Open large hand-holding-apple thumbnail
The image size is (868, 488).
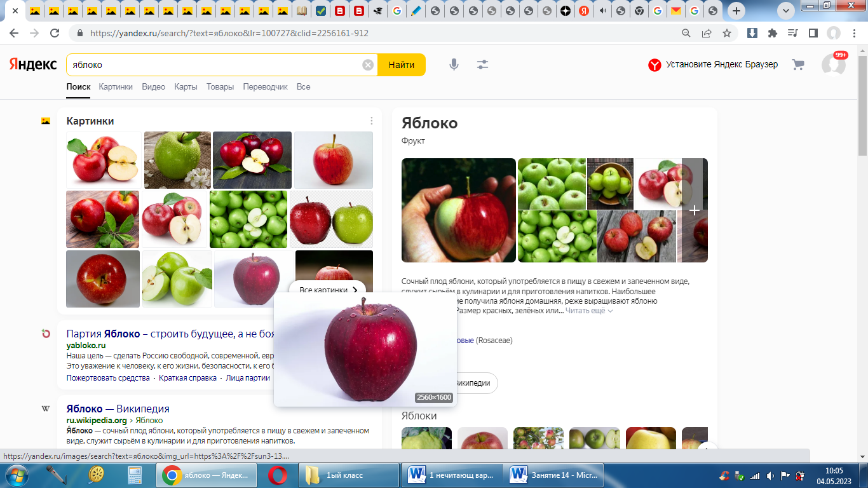459,210
